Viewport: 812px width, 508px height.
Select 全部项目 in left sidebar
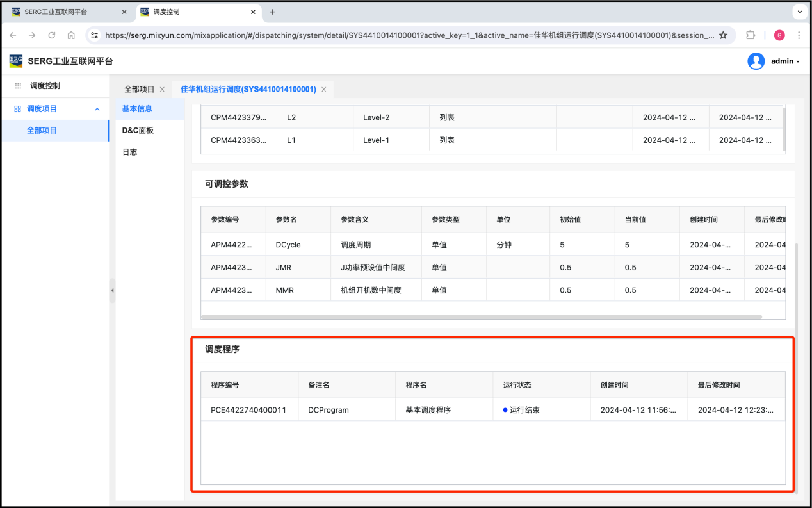[x=42, y=131]
